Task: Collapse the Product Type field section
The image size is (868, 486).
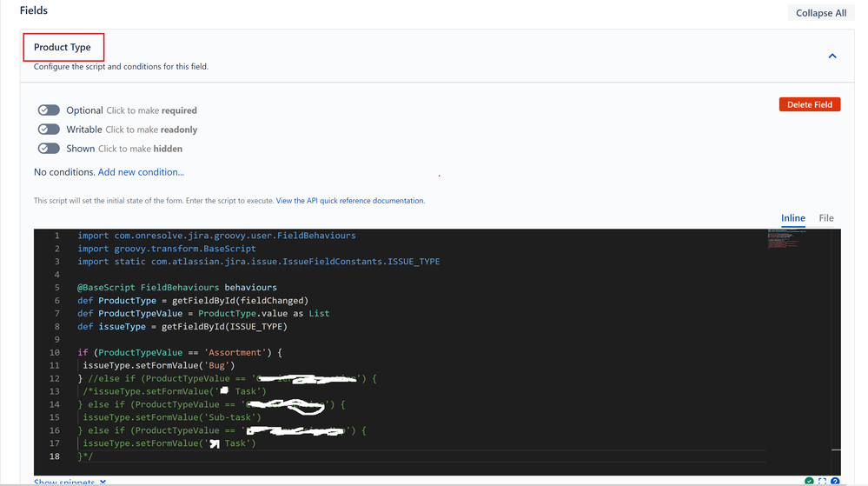Action: pyautogui.click(x=832, y=56)
